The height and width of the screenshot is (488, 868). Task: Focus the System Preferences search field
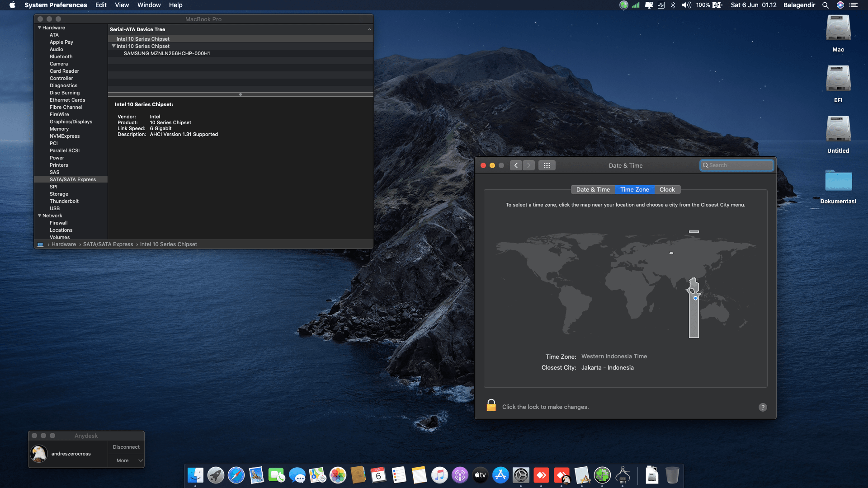click(x=737, y=165)
